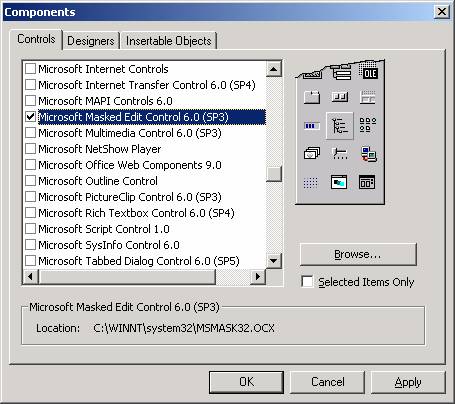Click the tabbed folder icon in toolbox preview
Viewport: 455px width, 404px height.
(x=312, y=97)
